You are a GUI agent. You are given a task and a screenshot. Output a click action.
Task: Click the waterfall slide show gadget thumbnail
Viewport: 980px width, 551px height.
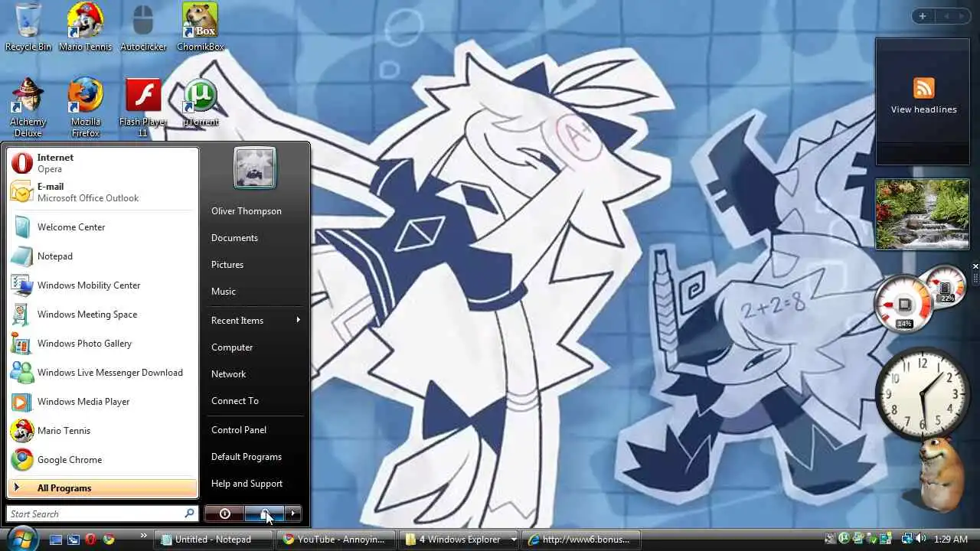tap(923, 214)
